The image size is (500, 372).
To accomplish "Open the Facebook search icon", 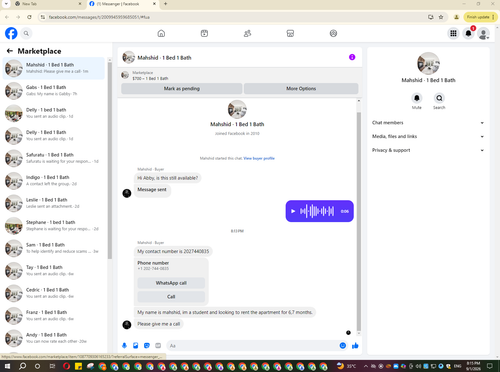I will point(26,33).
